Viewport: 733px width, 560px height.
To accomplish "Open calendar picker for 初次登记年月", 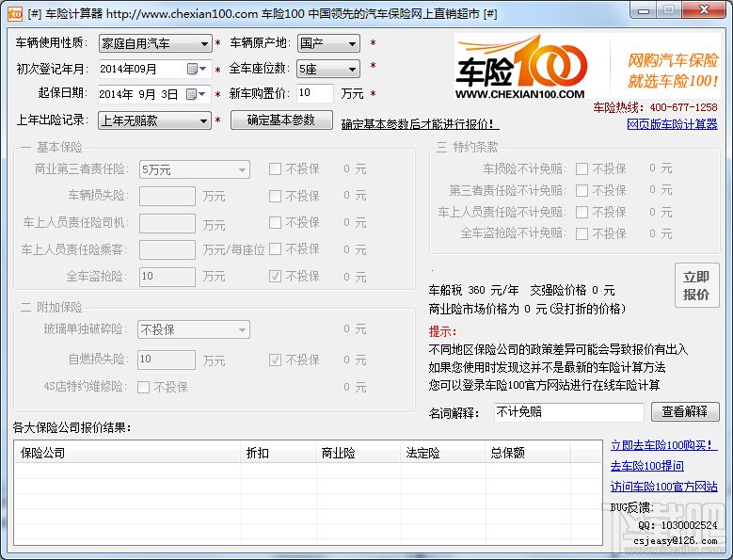I will pyautogui.click(x=197, y=69).
